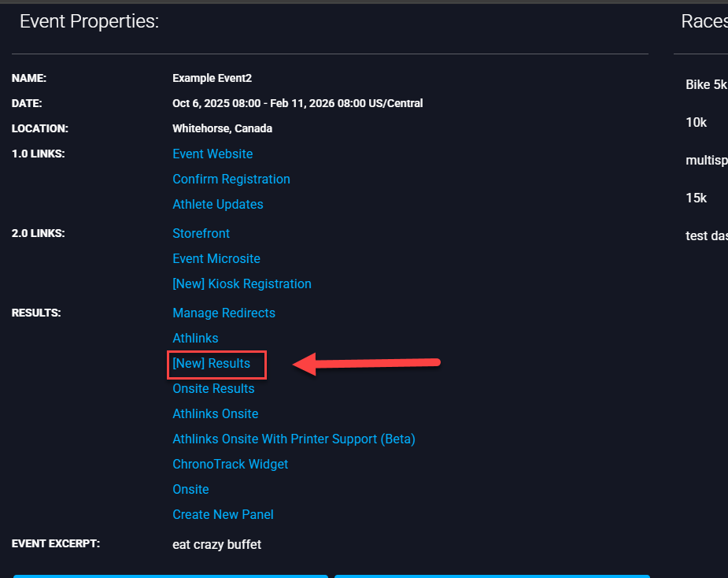
Task: Select the Bike 5k race
Action: pyautogui.click(x=706, y=85)
